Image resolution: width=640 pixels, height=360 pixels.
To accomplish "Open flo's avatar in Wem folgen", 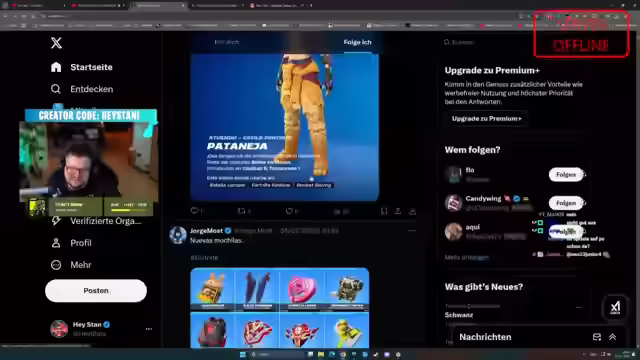I will [453, 175].
